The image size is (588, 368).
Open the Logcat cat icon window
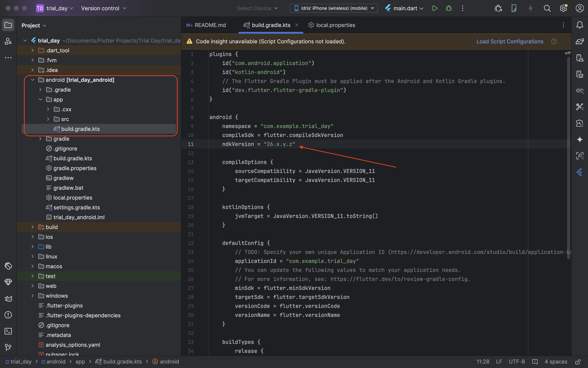click(x=8, y=298)
